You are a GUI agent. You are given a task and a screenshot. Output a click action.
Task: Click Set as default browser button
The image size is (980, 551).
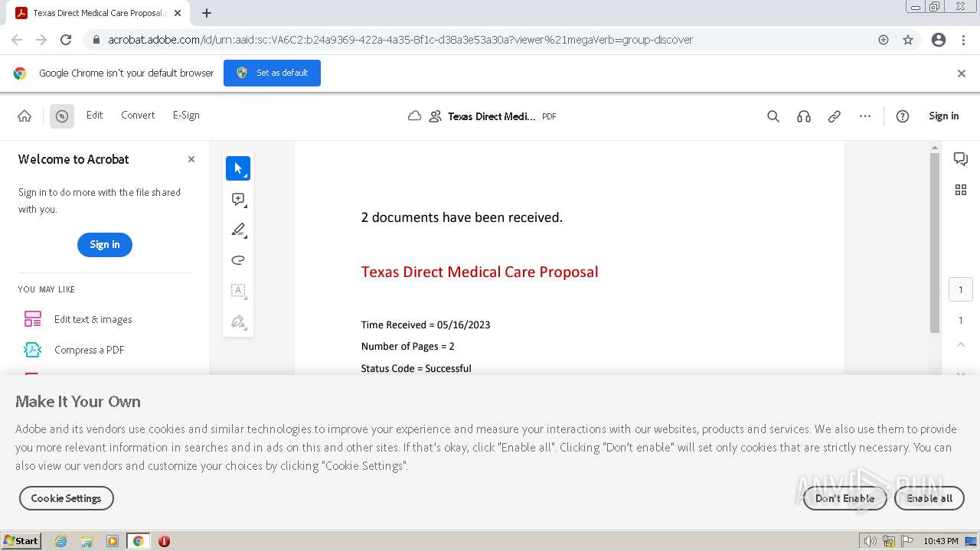[272, 73]
